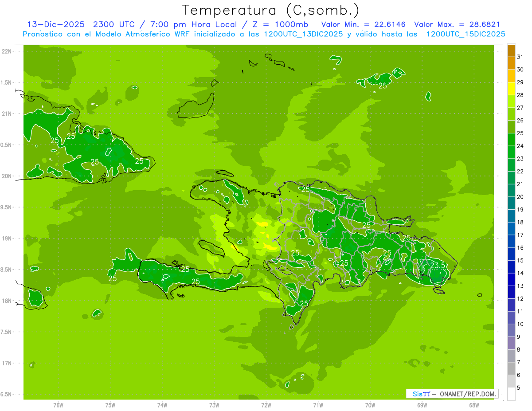Click the legend value '20'

(520, 197)
